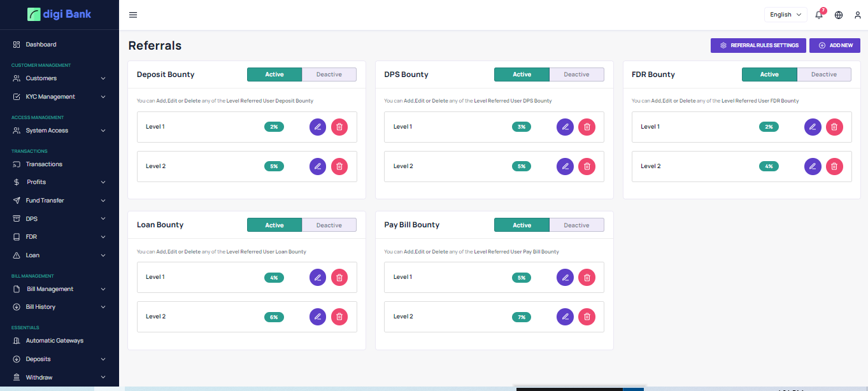Go to Dashboard in the sidebar
This screenshot has width=868, height=391.
tap(41, 45)
